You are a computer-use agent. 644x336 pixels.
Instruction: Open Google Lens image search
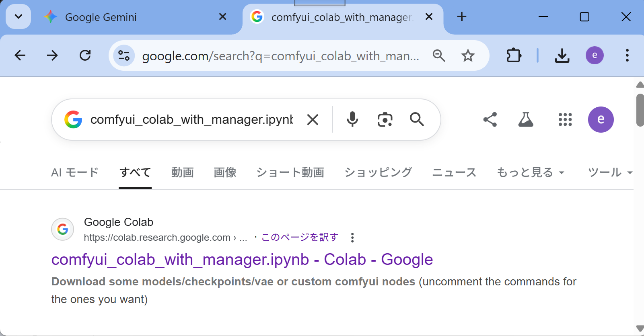[x=385, y=119]
